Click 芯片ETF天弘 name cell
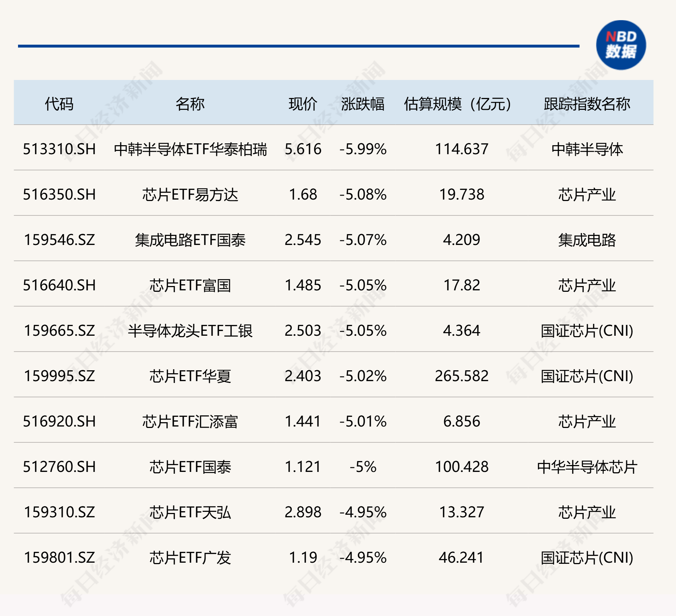 click(x=190, y=512)
